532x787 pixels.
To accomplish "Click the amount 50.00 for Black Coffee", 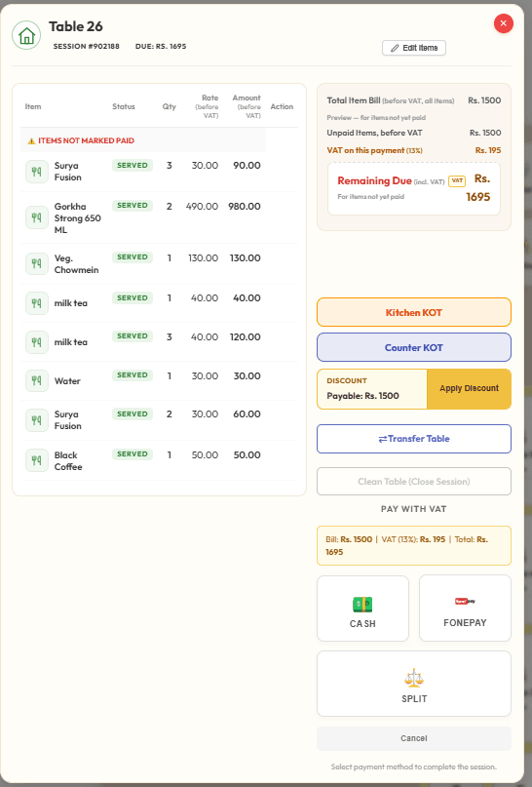I will pyautogui.click(x=247, y=454).
